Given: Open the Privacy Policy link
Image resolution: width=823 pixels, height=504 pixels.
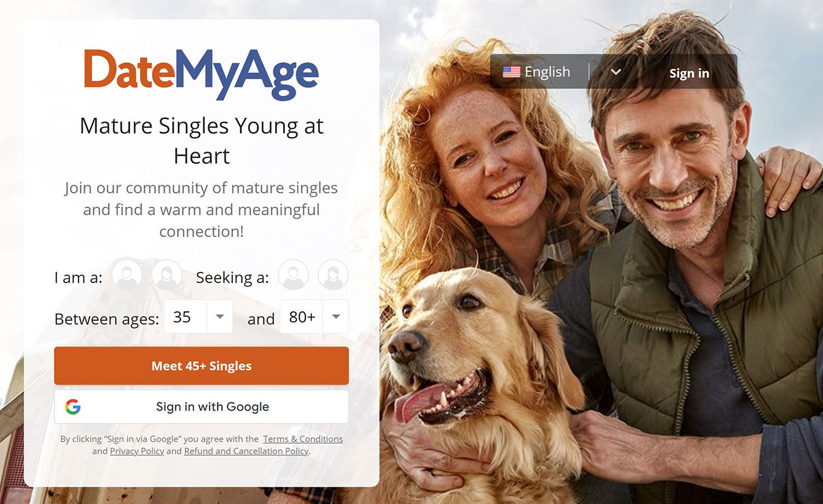Looking at the screenshot, I should tap(137, 451).
